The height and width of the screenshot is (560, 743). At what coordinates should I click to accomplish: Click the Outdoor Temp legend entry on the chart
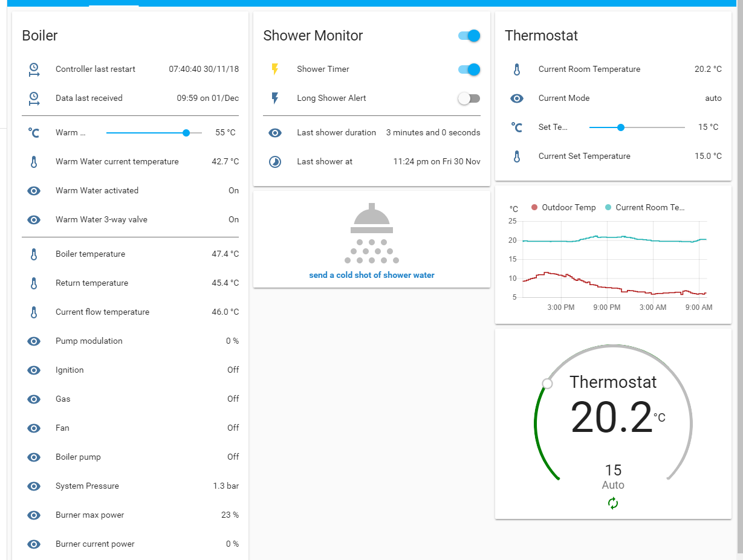click(563, 207)
